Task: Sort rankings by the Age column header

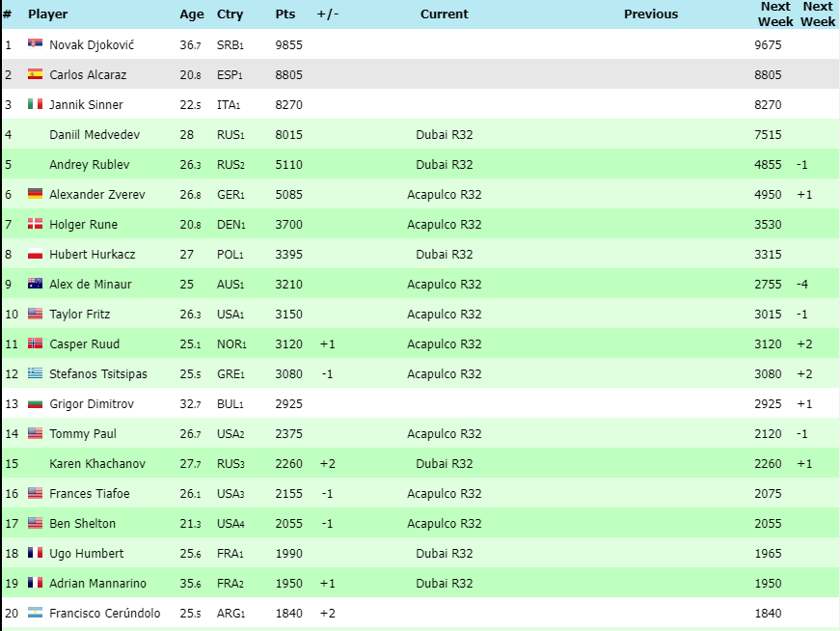Action: (192, 14)
